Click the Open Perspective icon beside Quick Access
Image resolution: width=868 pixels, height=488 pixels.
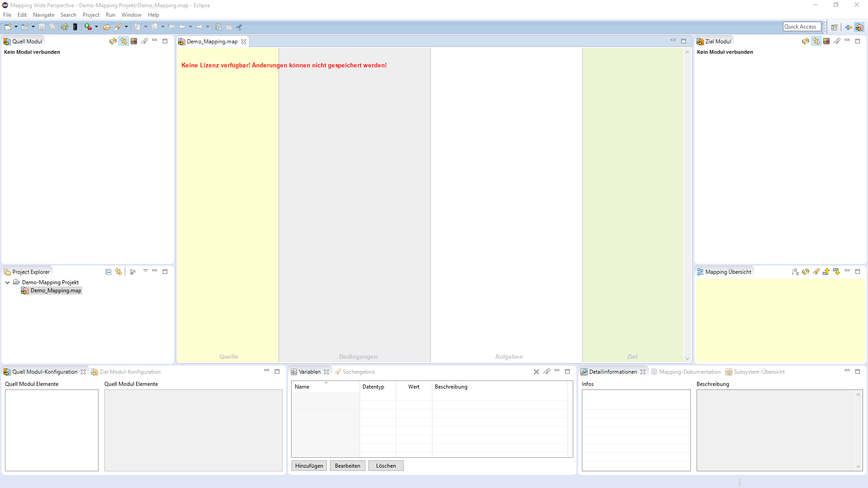835,27
